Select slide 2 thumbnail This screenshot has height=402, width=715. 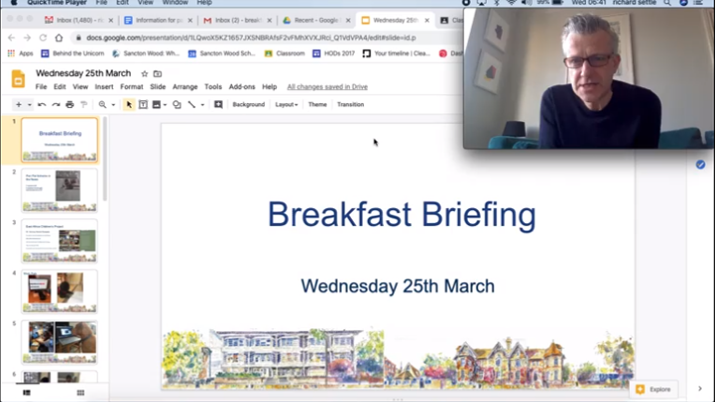tap(59, 190)
